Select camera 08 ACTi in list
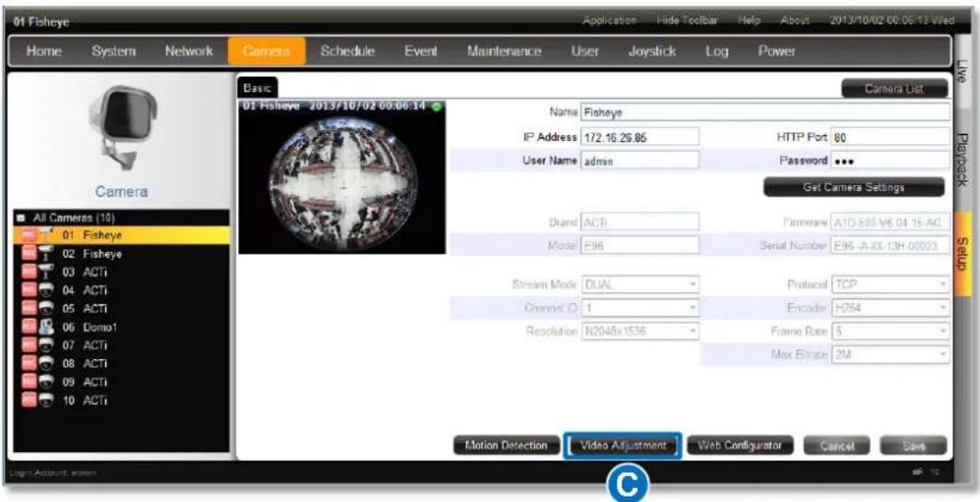 point(122,364)
